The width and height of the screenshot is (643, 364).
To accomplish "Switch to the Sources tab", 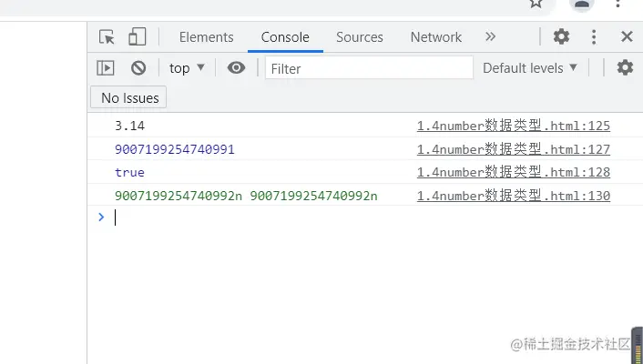I will 360,37.
